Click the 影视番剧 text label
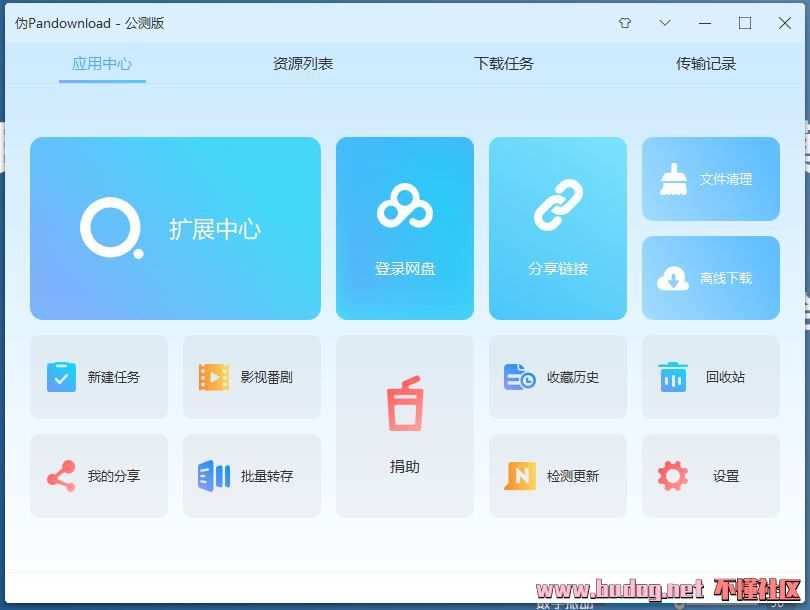The height and width of the screenshot is (610, 810). [267, 377]
